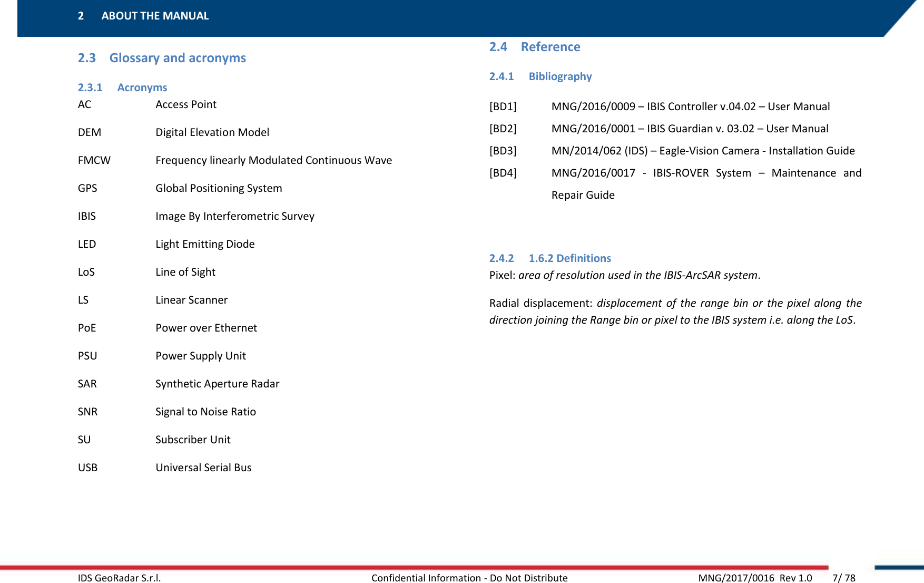Screen dimensions: 924x583
Task: Click the 'Radial displacement:' definition line
Action: [x=675, y=303]
